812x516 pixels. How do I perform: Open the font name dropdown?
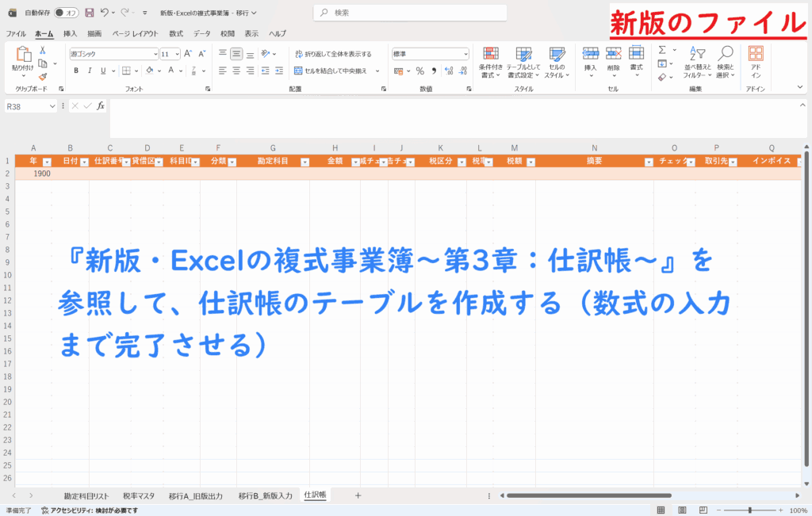click(x=155, y=54)
